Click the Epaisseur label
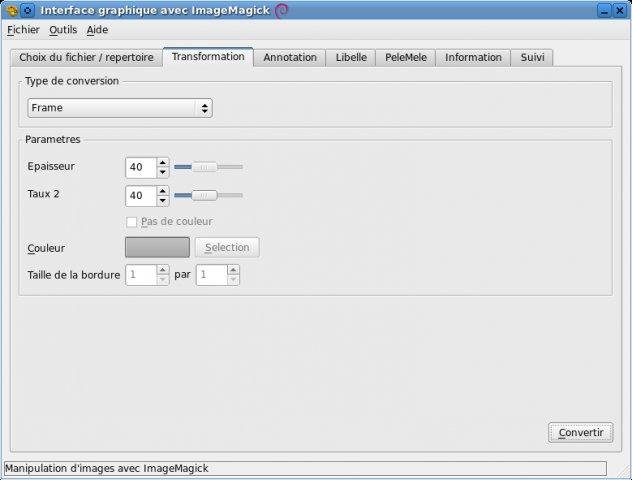The width and height of the screenshot is (632, 480). tap(51, 166)
